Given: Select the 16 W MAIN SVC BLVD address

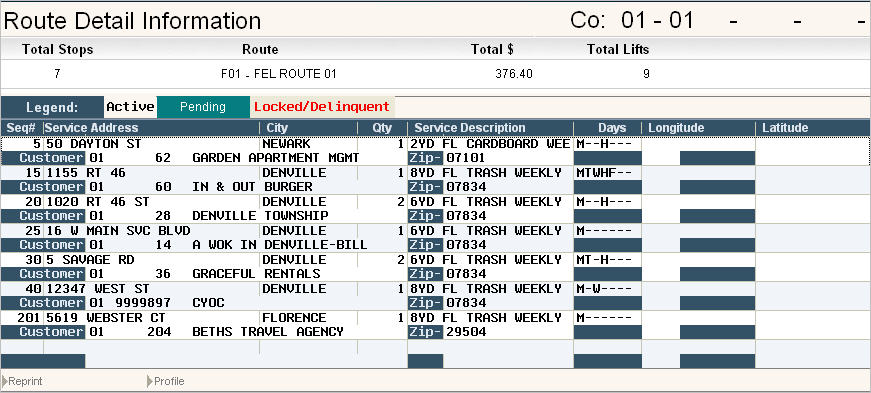Looking at the screenshot, I should pos(118,231).
